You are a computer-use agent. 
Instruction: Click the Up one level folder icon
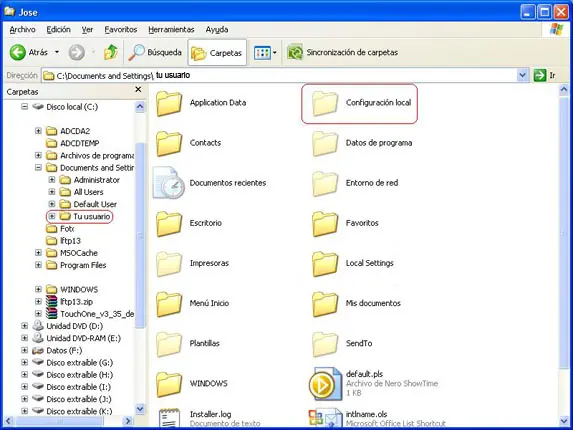coord(111,53)
